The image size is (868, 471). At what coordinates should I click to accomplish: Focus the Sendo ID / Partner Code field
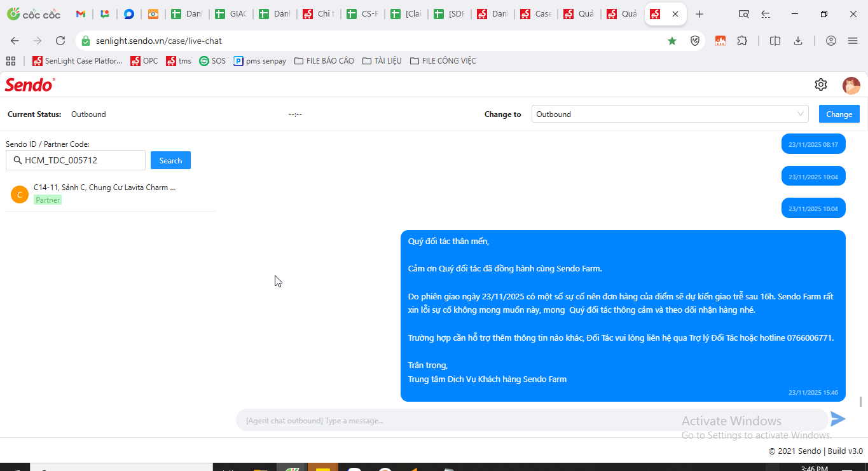(x=76, y=160)
